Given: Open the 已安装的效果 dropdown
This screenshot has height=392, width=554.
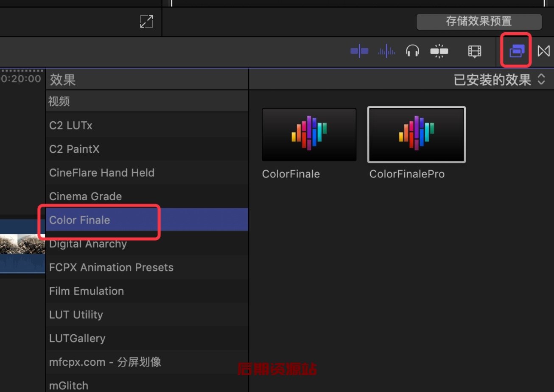Looking at the screenshot, I should point(499,80).
